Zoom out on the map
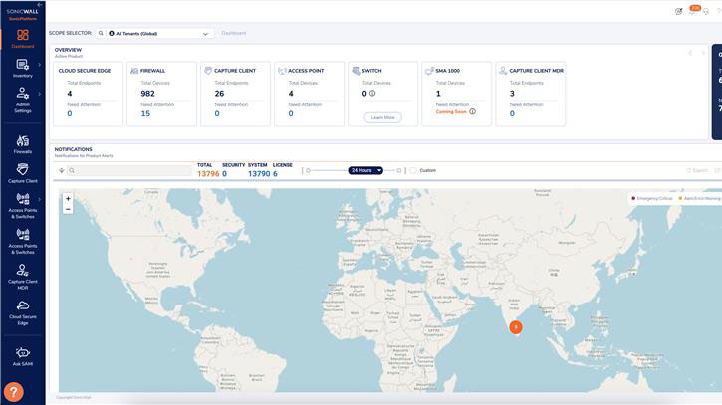This screenshot has width=722, height=405. coord(68,209)
